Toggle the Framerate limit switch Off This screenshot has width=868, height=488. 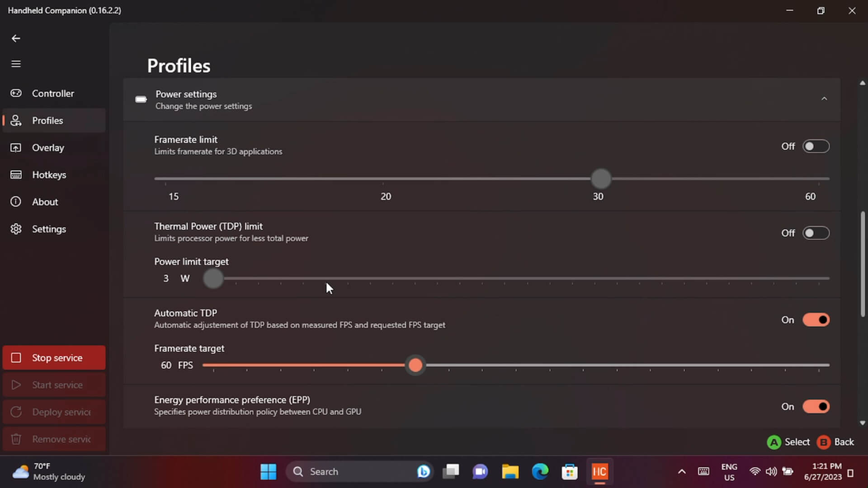coord(817,146)
